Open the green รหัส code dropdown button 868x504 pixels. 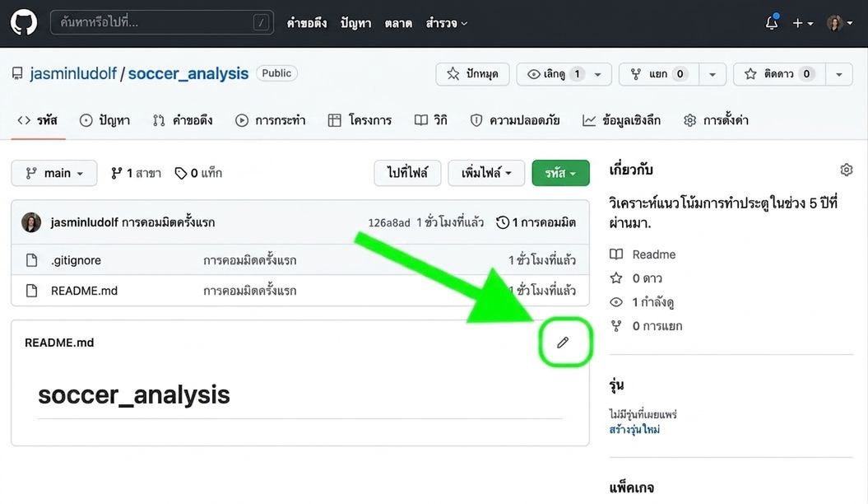click(x=560, y=174)
